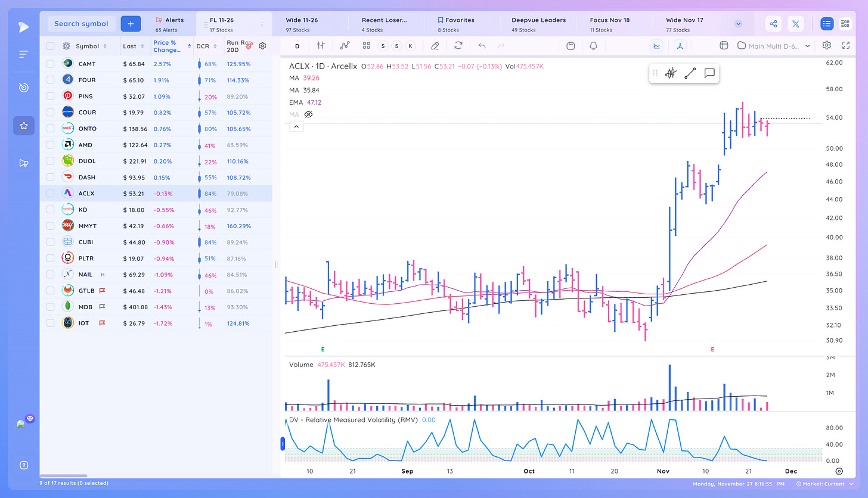Image resolution: width=868 pixels, height=498 pixels.
Task: Open the radar scanner sidebar icon
Action: 23,88
